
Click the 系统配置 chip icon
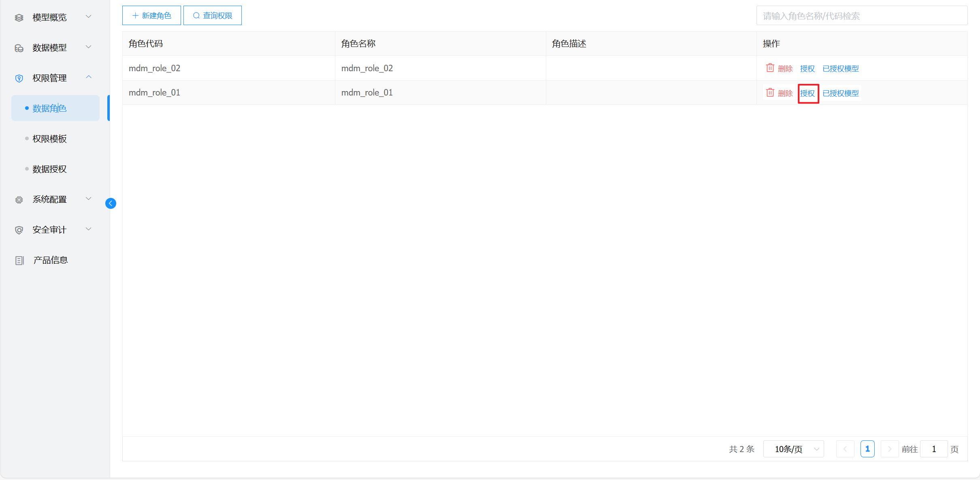pyautogui.click(x=19, y=200)
